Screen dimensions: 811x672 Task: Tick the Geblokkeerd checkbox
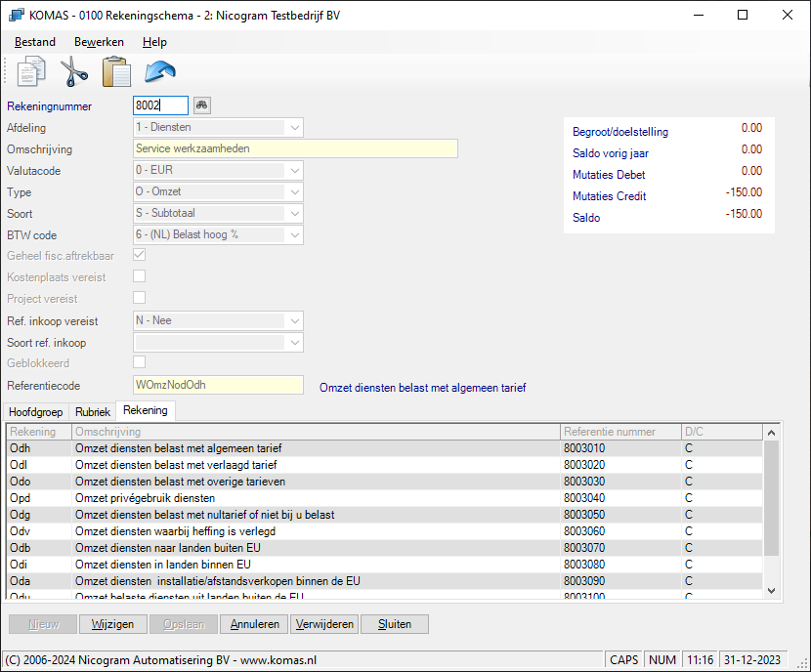(139, 361)
